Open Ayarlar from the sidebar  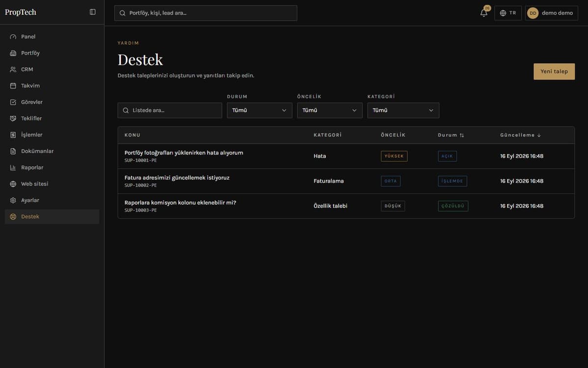click(52, 200)
